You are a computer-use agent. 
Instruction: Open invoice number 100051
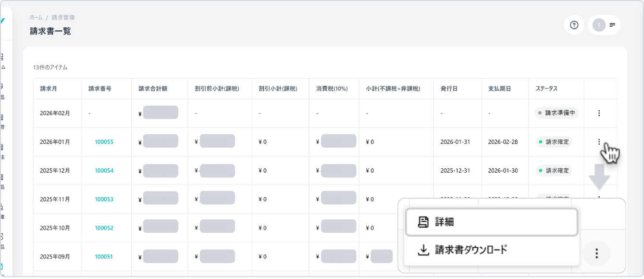coord(104,257)
